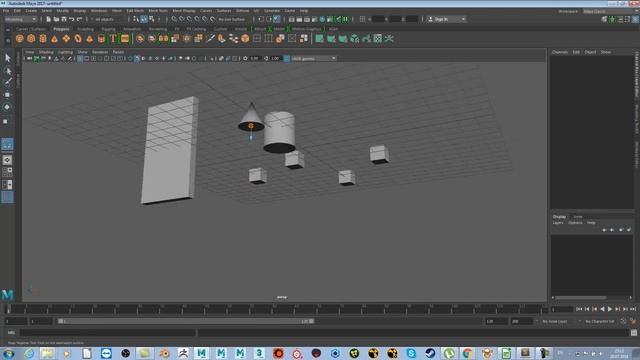The image size is (640, 360).
Task: Open the shelf options gear menu
Action: 8,40
